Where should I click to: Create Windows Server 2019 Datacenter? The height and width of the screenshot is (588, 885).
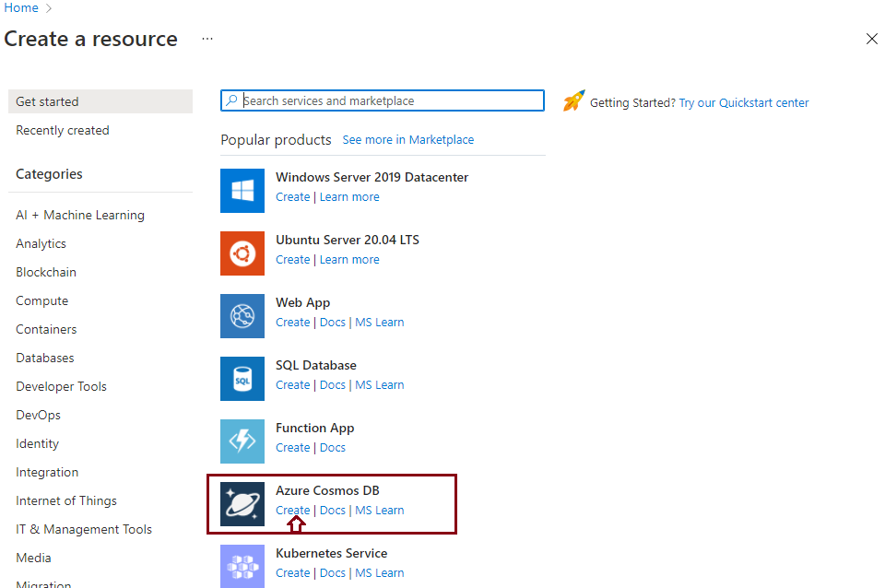pyautogui.click(x=293, y=197)
